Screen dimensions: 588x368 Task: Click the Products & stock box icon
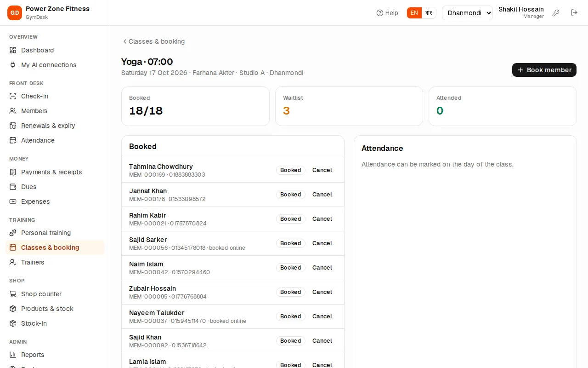tap(13, 309)
